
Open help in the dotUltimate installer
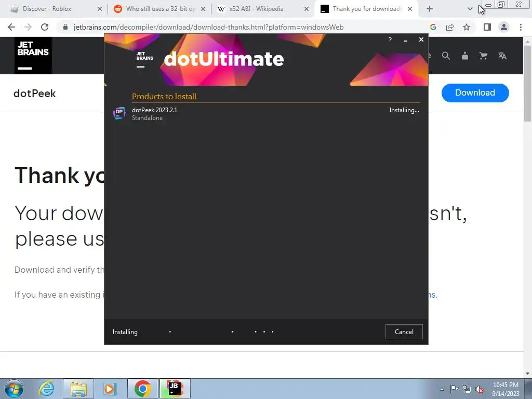390,39
